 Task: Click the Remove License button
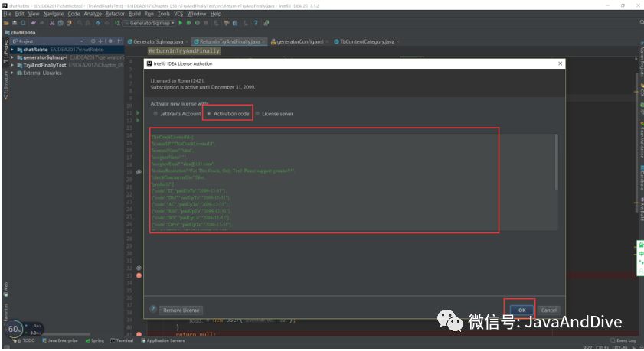pos(181,310)
